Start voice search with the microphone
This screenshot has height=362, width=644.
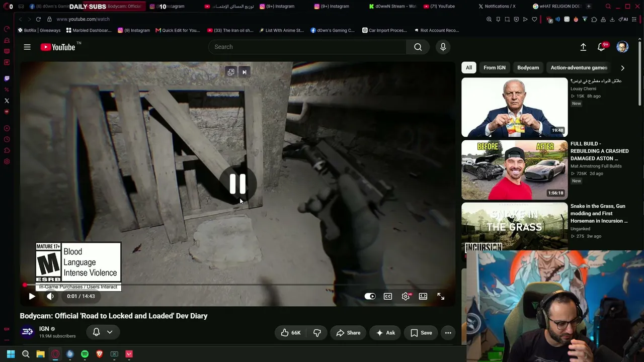(443, 47)
